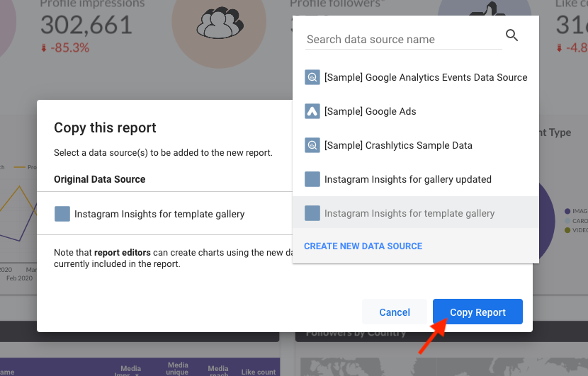Click the icon beside Instagram Insights gallery updated

(x=312, y=179)
